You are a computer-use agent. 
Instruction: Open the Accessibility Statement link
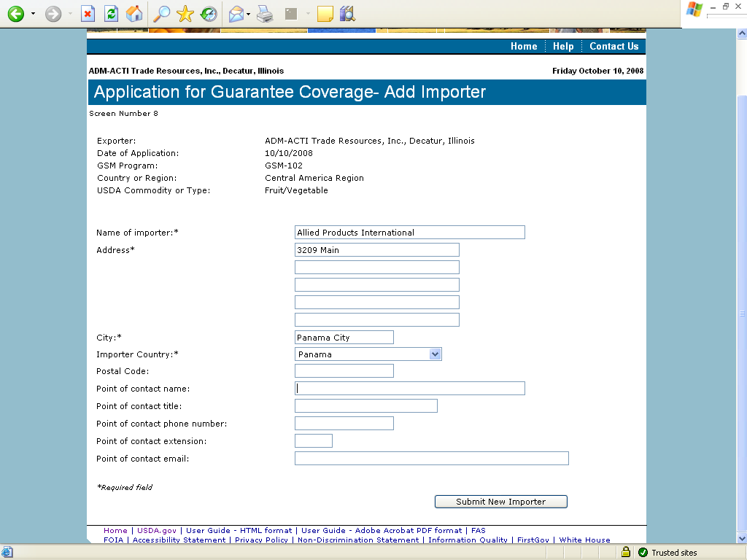pyautogui.click(x=179, y=540)
